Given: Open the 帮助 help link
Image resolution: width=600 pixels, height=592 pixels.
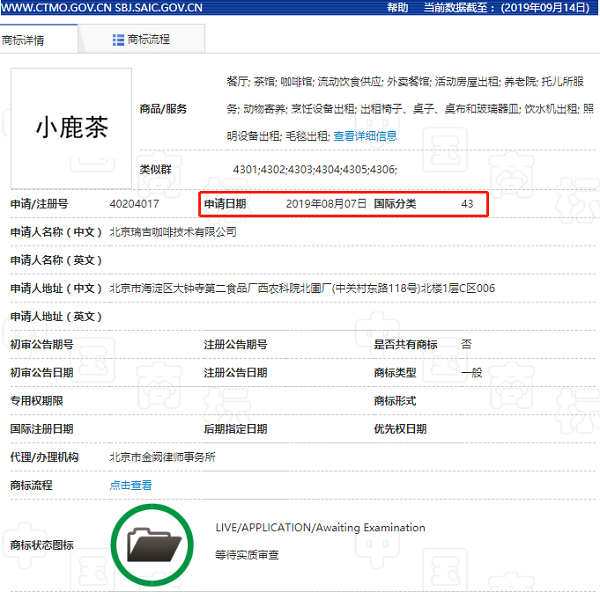Looking at the screenshot, I should click(x=398, y=7).
